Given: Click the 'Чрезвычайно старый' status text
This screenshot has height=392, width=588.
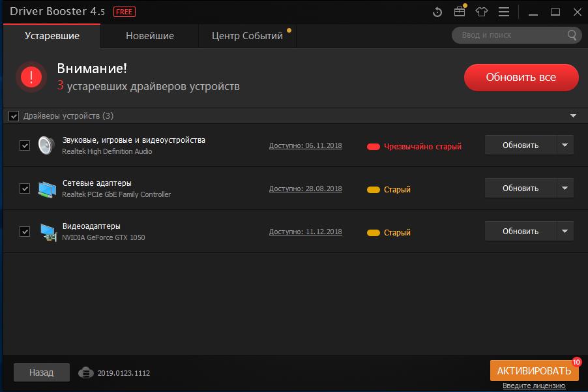Looking at the screenshot, I should click(422, 147).
